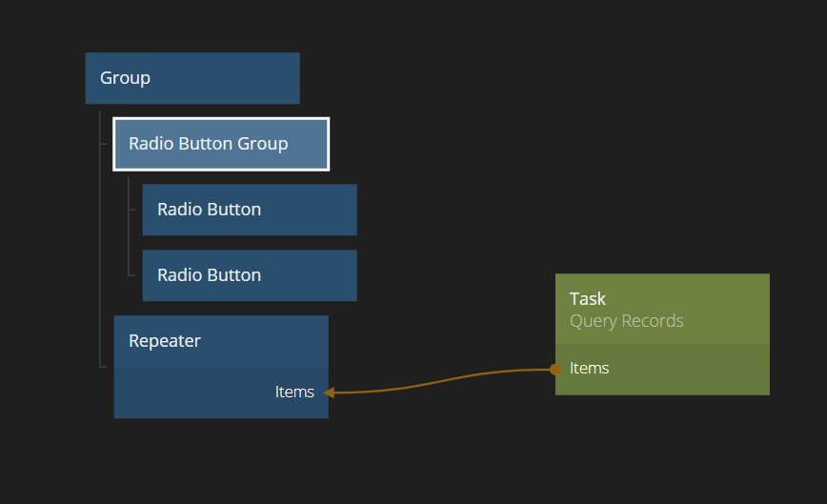Click the Task node title

(x=588, y=299)
